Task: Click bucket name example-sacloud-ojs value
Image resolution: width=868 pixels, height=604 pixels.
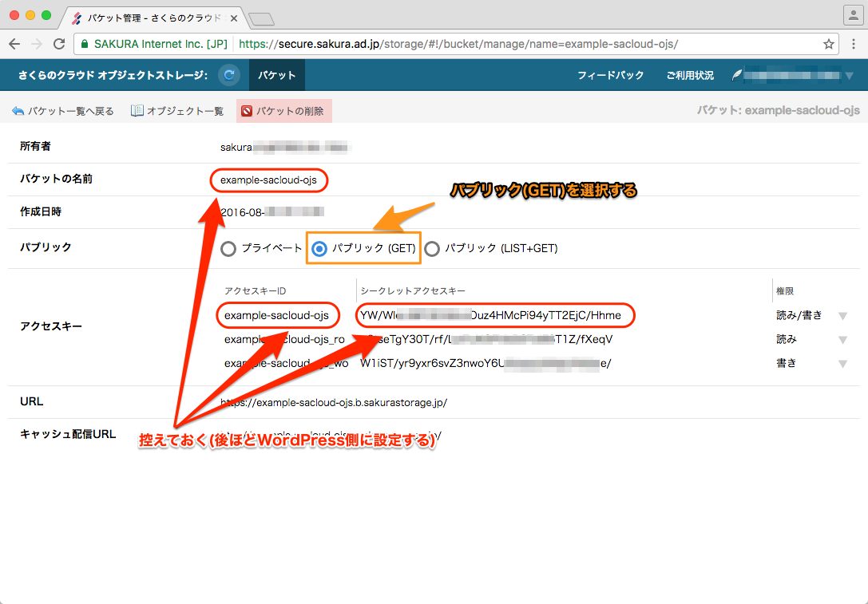Action: (268, 180)
